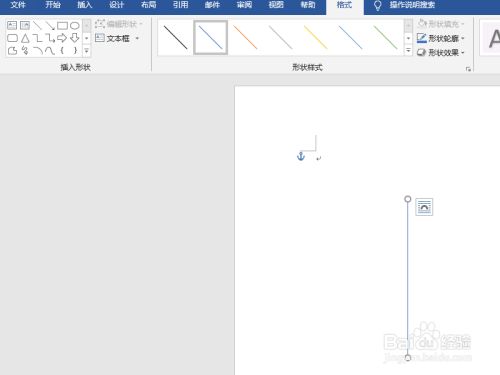Image resolution: width=500 pixels, height=375 pixels.
Task: Go to the 布局 tab
Action: [148, 5]
